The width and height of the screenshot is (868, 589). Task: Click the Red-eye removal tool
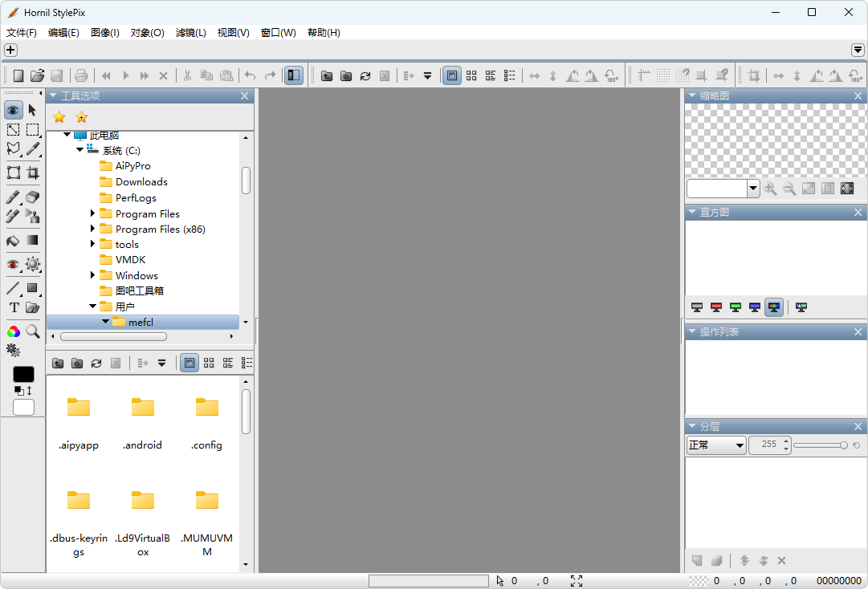click(x=14, y=264)
